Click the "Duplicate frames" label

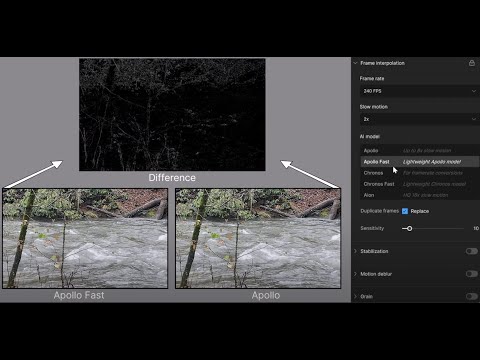[x=380, y=211]
